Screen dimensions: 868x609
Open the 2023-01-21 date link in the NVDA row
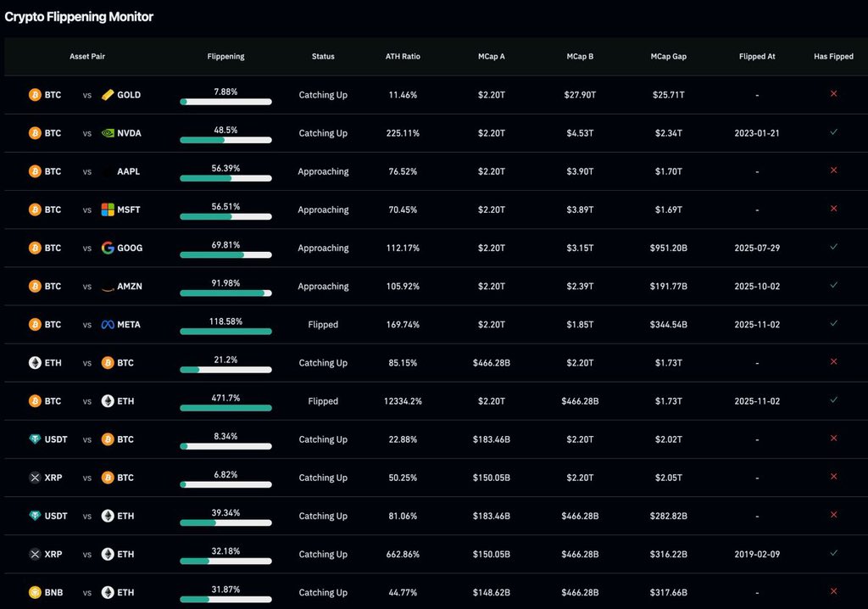pyautogui.click(x=756, y=133)
